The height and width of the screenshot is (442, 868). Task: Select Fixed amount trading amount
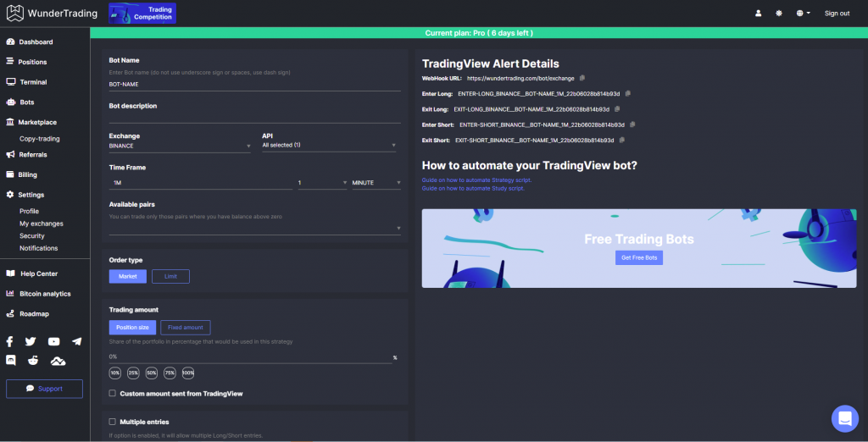(x=186, y=328)
